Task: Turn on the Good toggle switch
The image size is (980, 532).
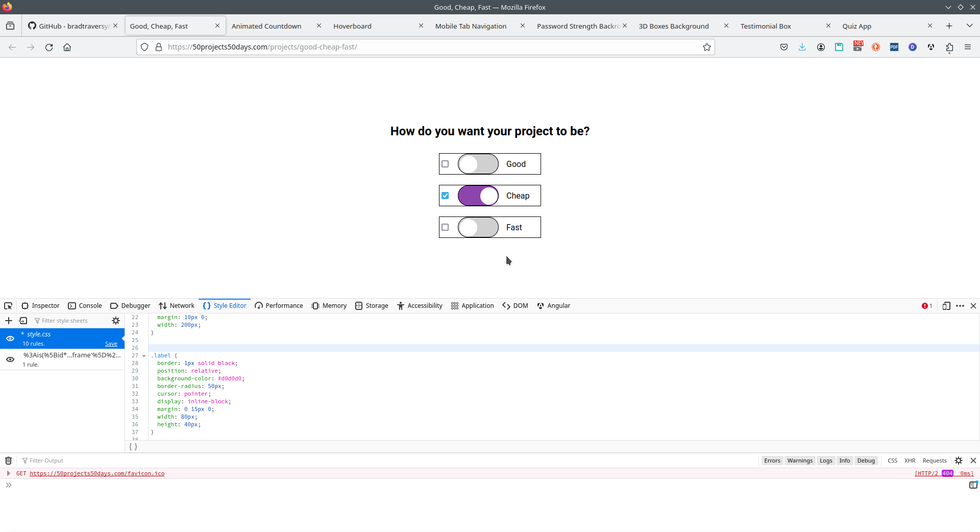Action: (478, 164)
